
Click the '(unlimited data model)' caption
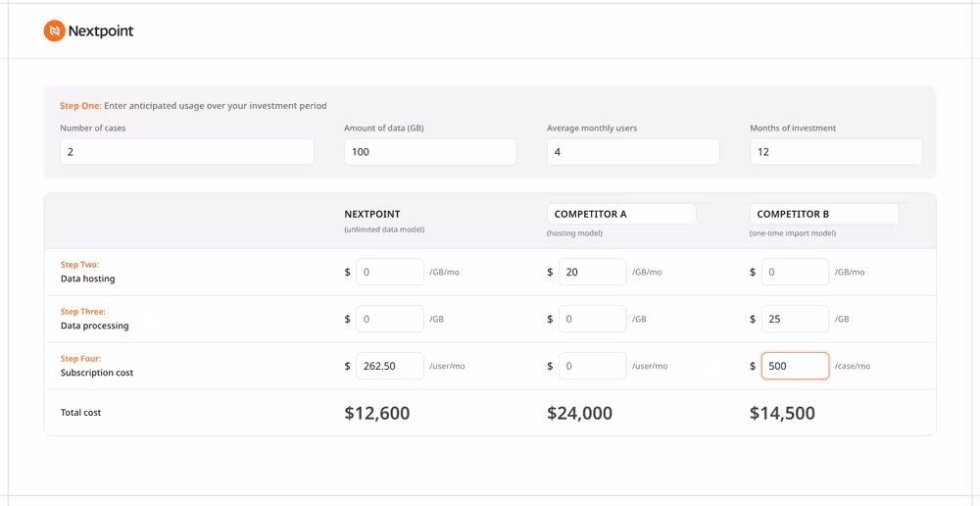[384, 229]
